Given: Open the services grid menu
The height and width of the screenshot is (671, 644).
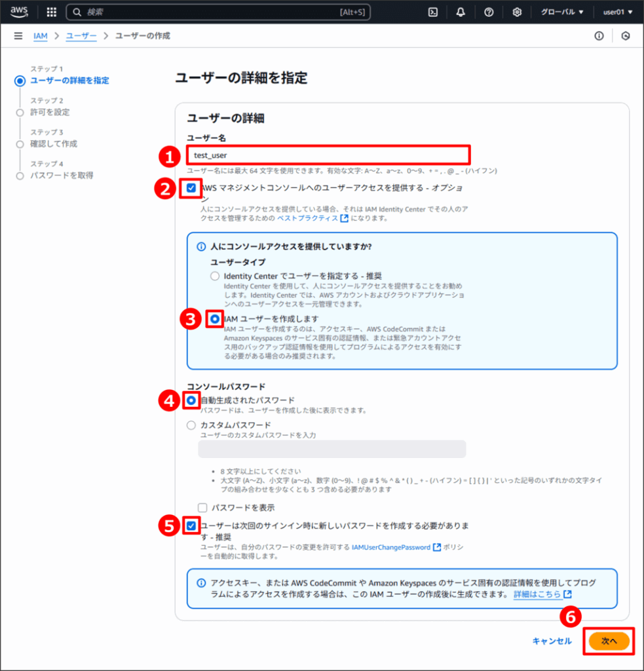Looking at the screenshot, I should point(51,12).
